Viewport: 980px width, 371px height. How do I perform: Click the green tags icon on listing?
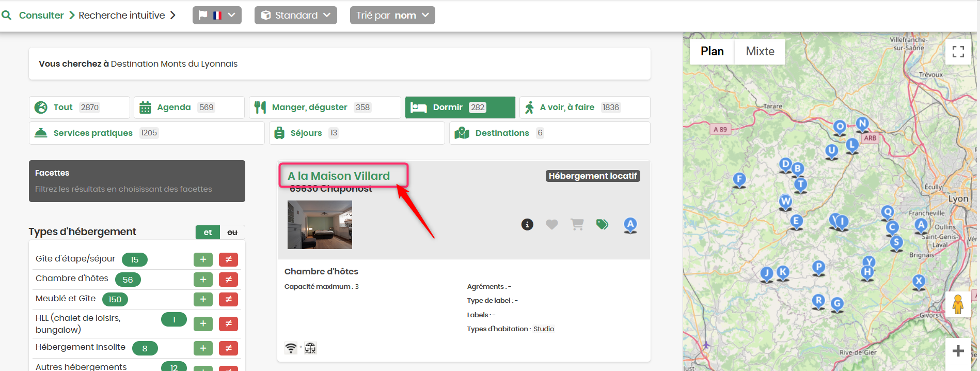pos(602,224)
